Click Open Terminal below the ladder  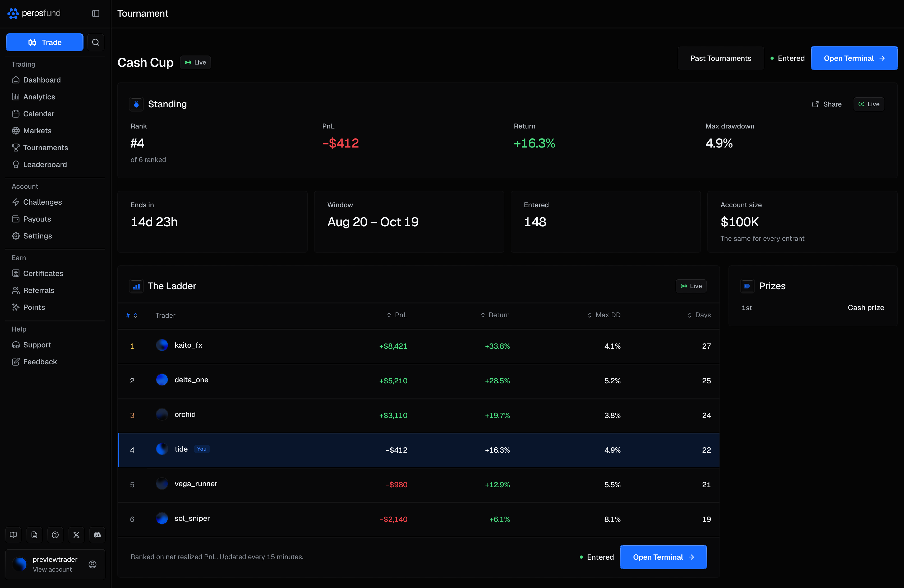663,557
